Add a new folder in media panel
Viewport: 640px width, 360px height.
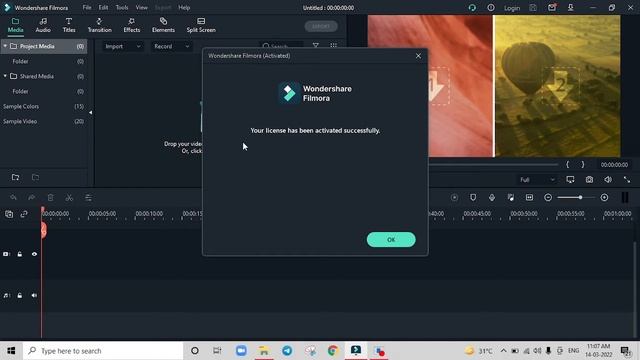click(x=16, y=177)
